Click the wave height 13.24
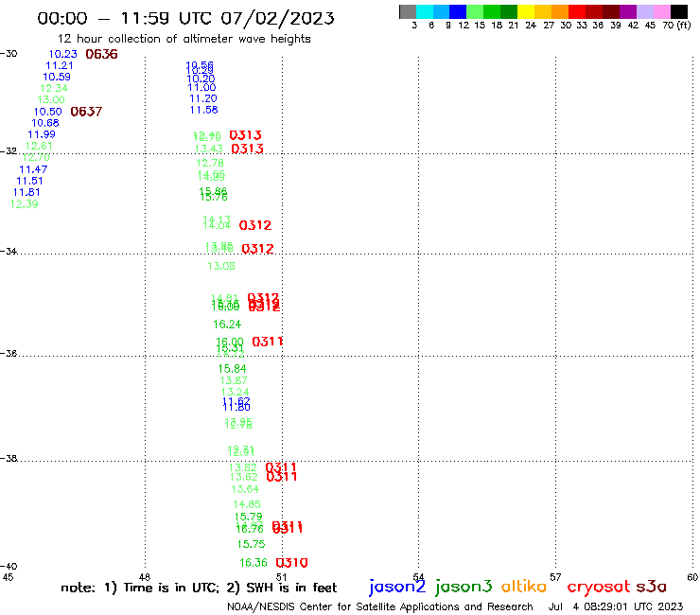The image size is (700, 615). [236, 392]
